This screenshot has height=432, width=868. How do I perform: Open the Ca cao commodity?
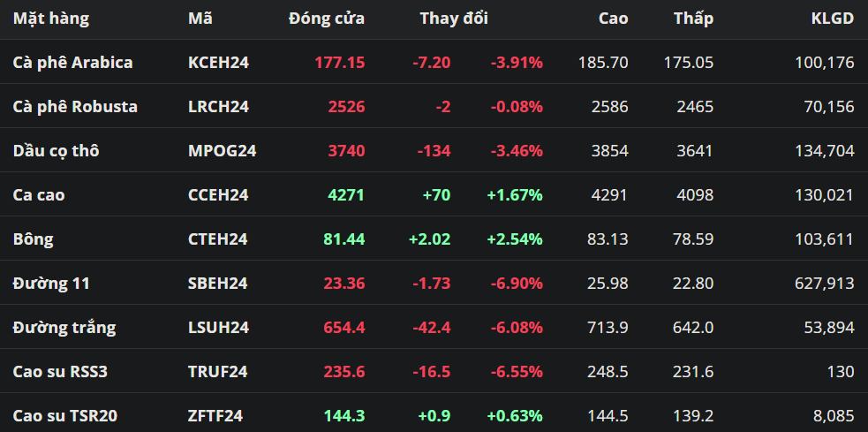pos(39,194)
